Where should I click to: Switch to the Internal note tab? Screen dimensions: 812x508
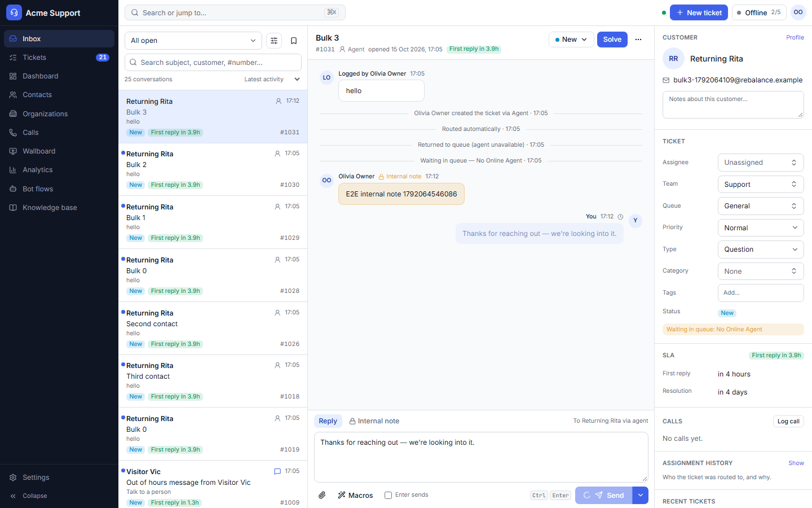[374, 421]
